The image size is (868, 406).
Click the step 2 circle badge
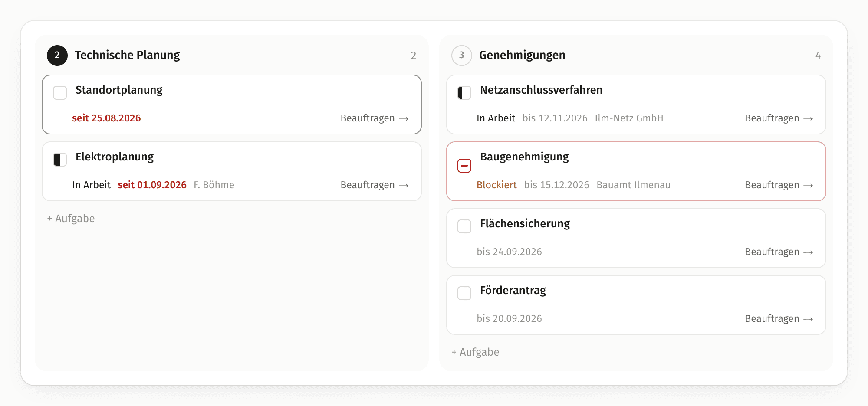point(57,56)
